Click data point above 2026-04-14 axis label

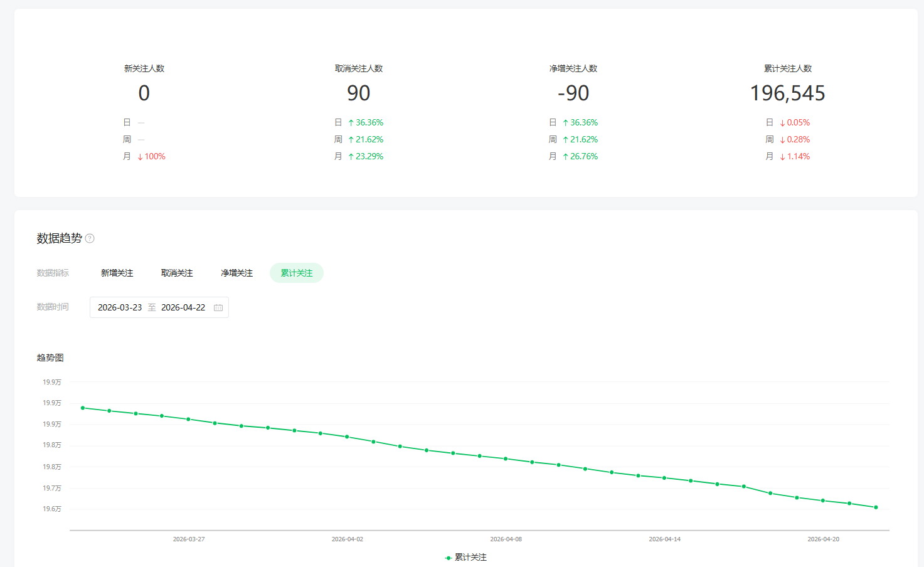(x=664, y=478)
